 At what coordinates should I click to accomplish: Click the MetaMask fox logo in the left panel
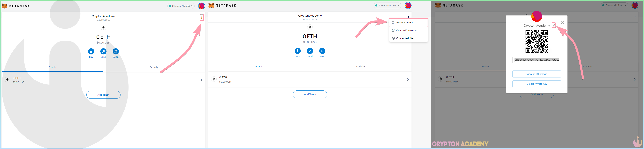point(5,6)
